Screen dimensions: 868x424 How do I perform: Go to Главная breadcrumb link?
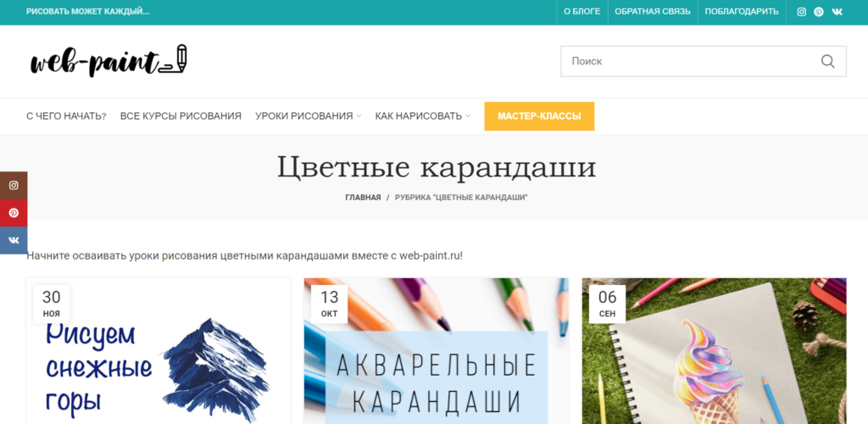(x=363, y=197)
